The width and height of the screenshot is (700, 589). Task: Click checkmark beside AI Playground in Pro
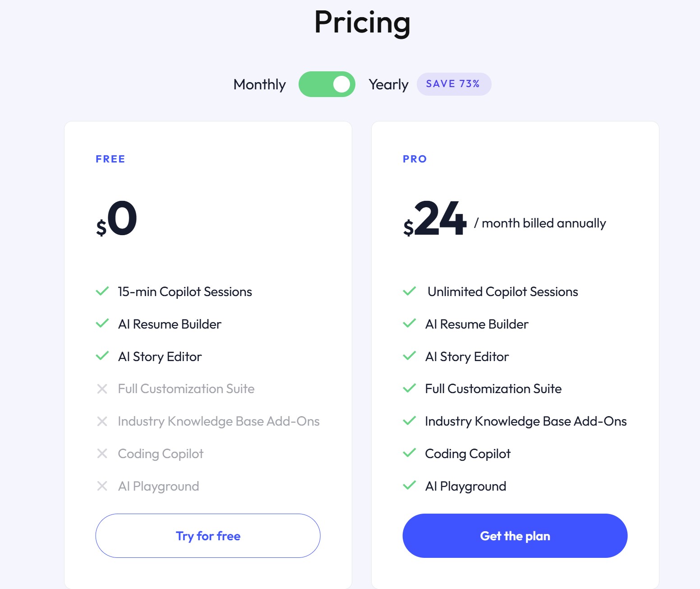point(410,486)
